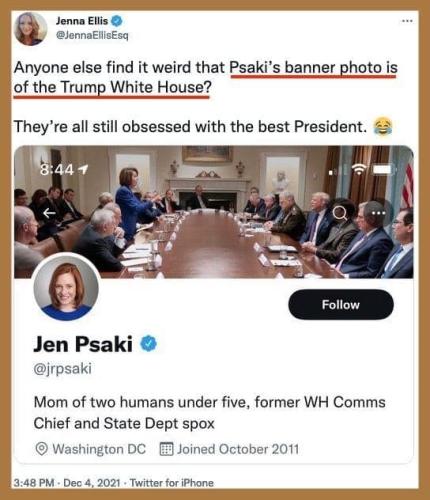Click the verified badge next to Jen Psaki

149,344
